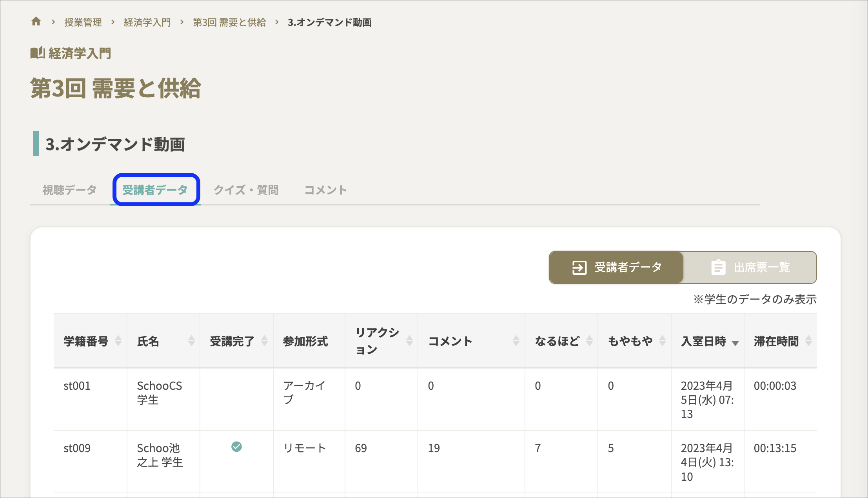Sort by なるほど column
The height and width of the screenshot is (498, 868).
589,341
